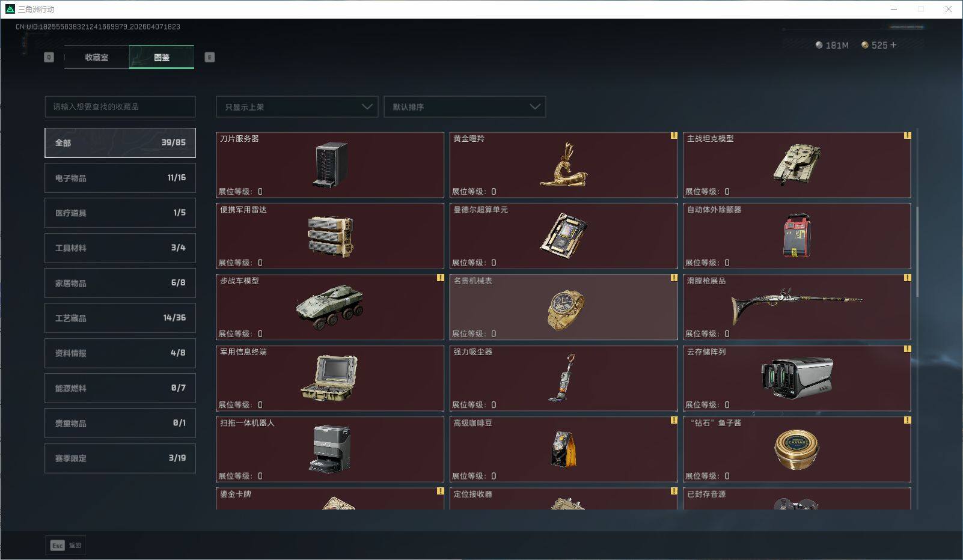Click the collectible search input field
Image resolution: width=963 pixels, height=560 pixels.
point(120,107)
